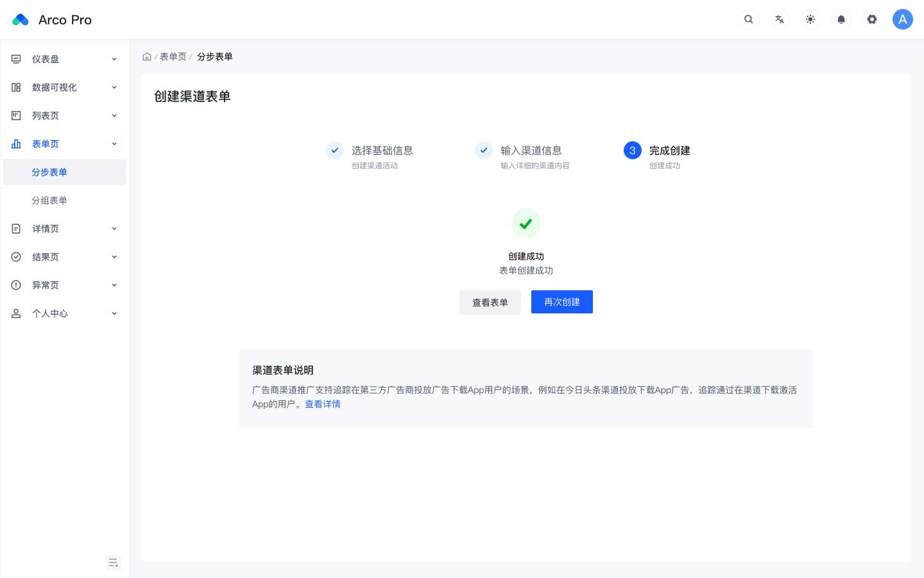This screenshot has width=924, height=578.
Task: Click the 完成创建 step title
Action: 670,150
